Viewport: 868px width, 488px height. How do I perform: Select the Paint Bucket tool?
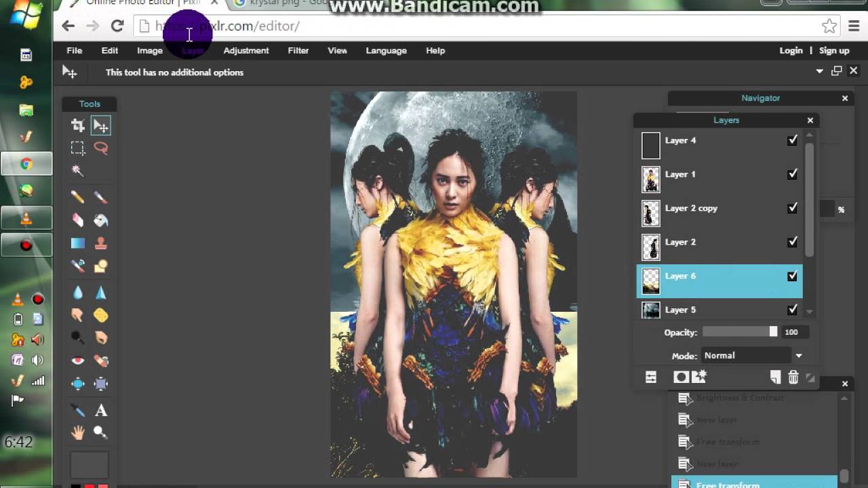click(x=101, y=220)
